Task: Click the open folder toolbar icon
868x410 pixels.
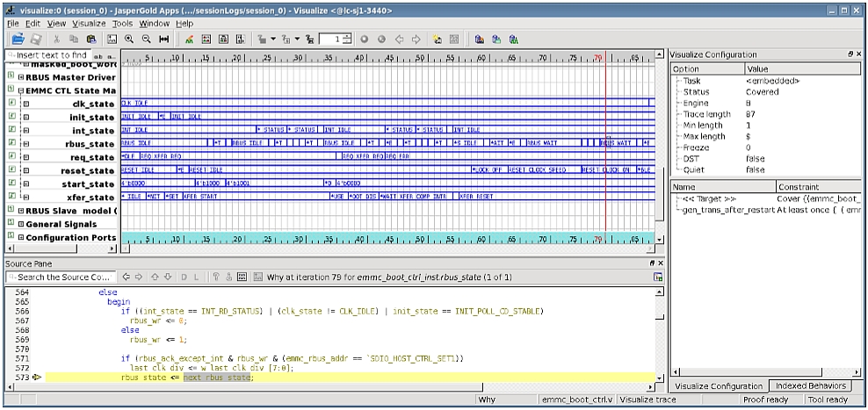Action: click(x=17, y=40)
